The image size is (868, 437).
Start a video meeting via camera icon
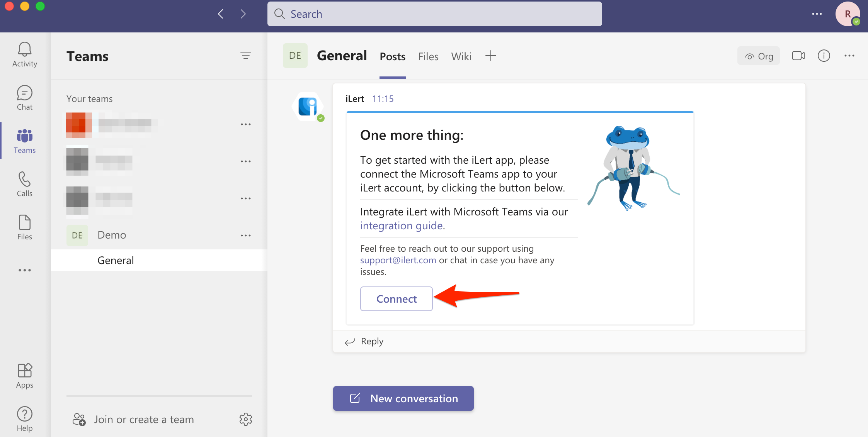[x=798, y=56]
